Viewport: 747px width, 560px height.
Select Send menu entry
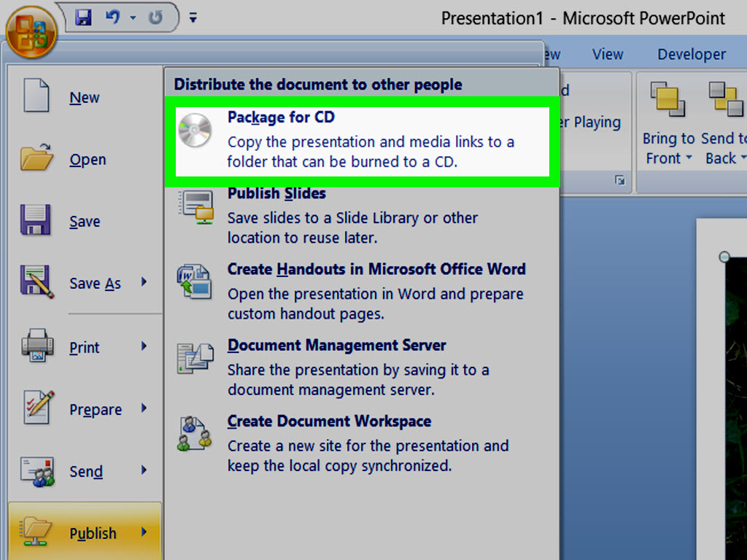(86, 472)
